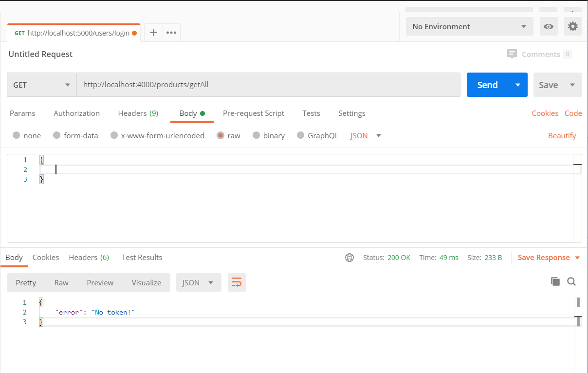Open the Tests tab
Screen dimensions: 588x373
[x=311, y=113]
